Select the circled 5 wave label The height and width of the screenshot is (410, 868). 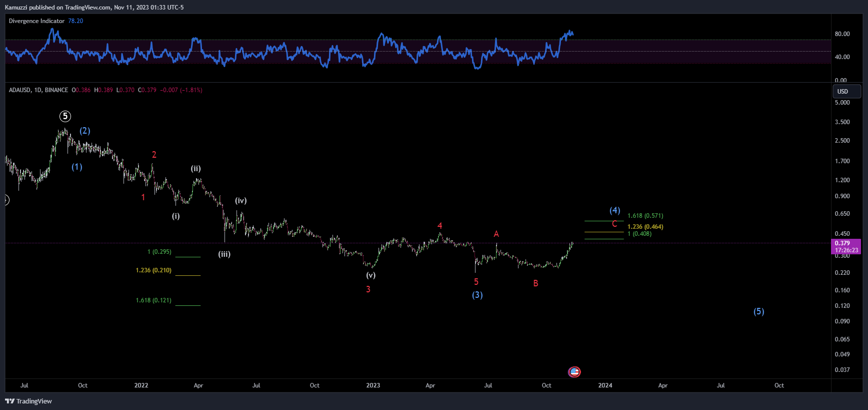pos(65,116)
